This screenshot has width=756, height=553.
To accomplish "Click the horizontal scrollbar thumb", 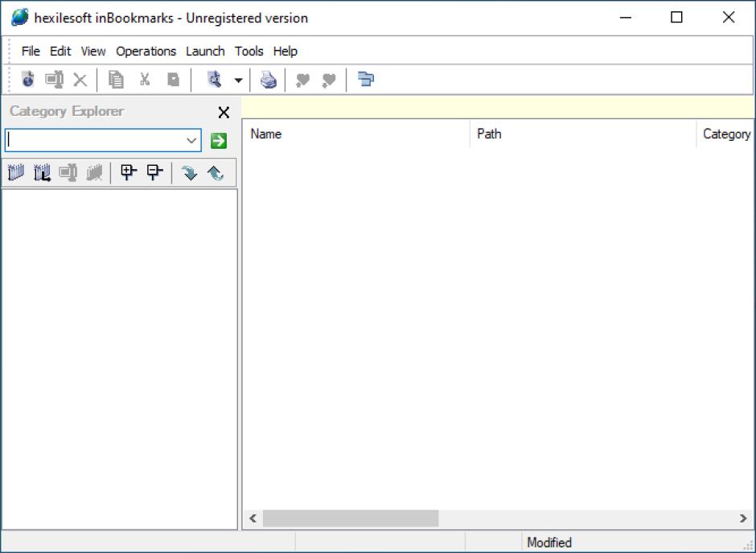I will 351,518.
